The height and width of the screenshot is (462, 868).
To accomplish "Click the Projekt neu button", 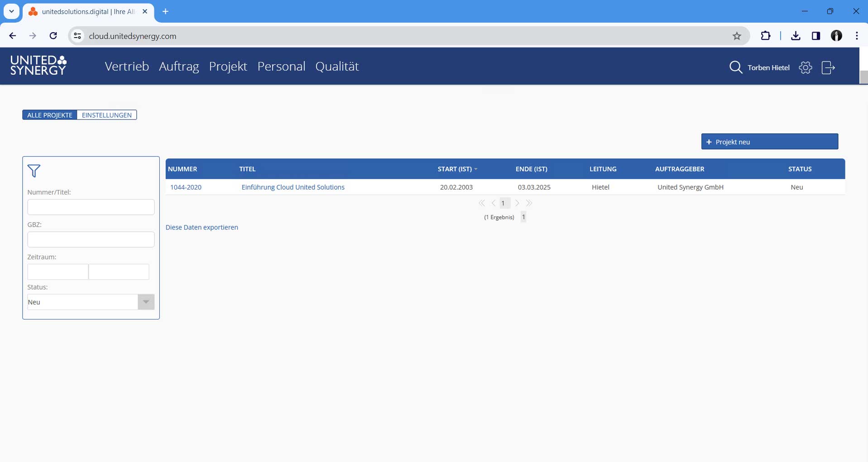I will tap(769, 142).
